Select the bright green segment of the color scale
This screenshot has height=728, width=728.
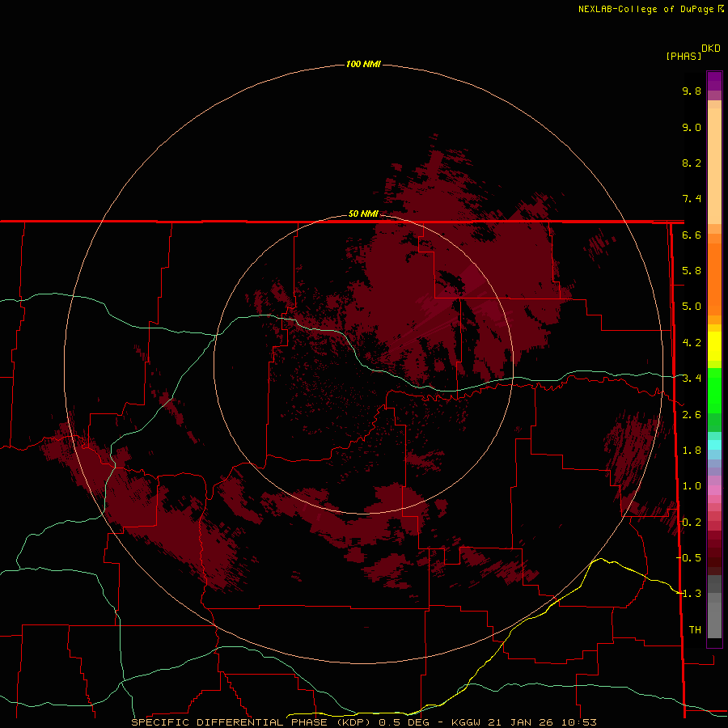point(714,390)
